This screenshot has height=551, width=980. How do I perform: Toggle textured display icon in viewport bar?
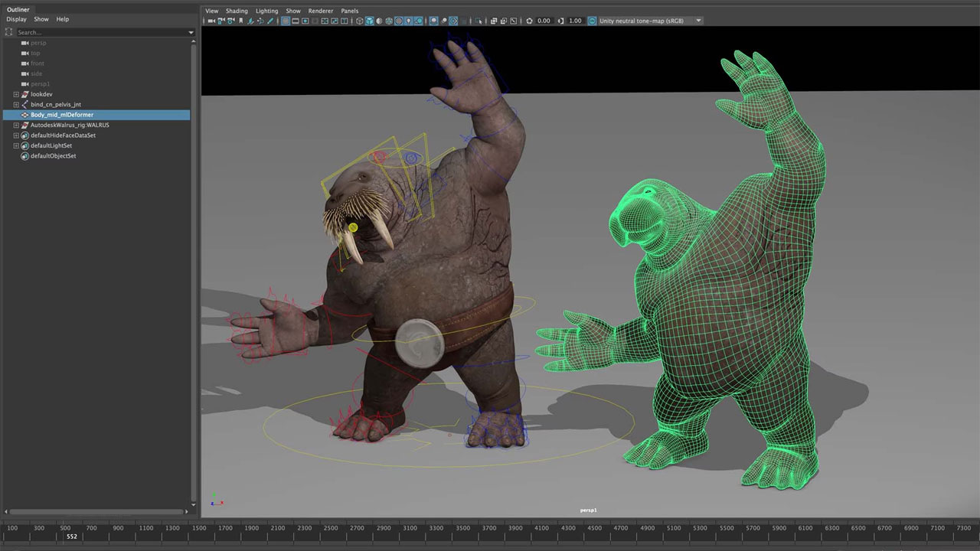(397, 21)
